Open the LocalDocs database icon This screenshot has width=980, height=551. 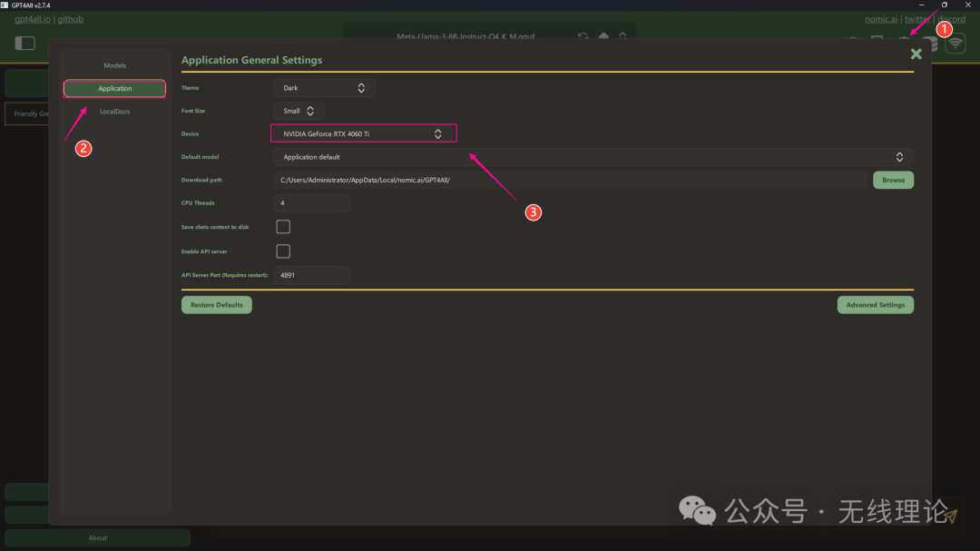pyautogui.click(x=931, y=44)
